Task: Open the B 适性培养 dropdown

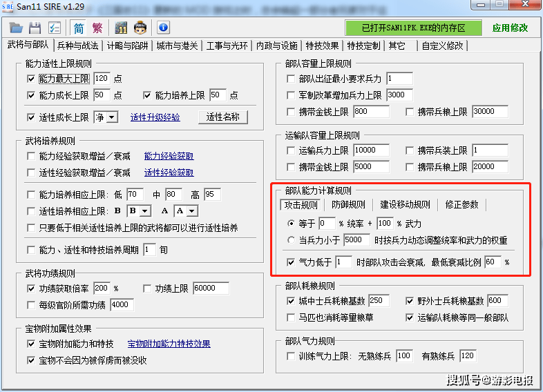Action: pos(145,210)
